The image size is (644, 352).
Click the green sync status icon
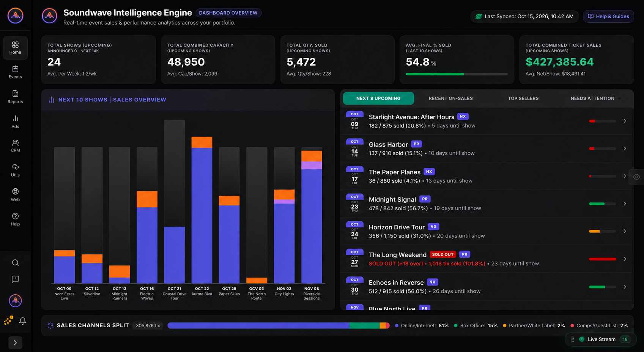point(479,16)
